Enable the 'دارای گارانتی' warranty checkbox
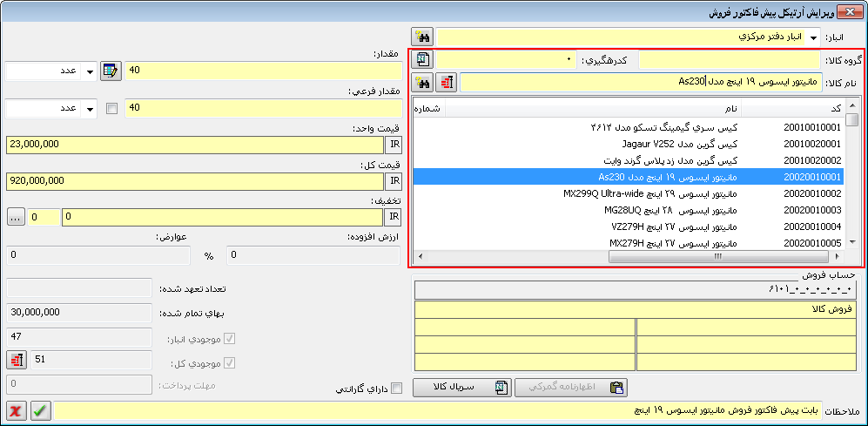This screenshot has height=426, width=868. (x=396, y=389)
